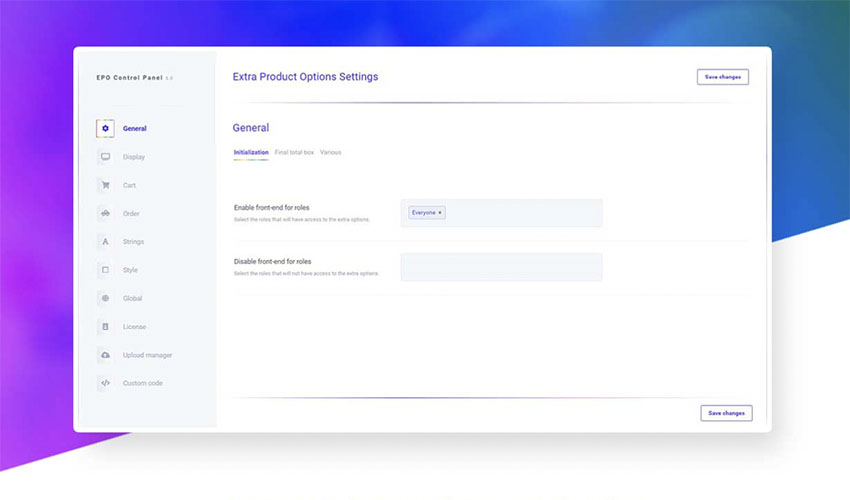Click the Disable front-end for roles label
Viewport: 850px width, 500px height.
pyautogui.click(x=273, y=261)
